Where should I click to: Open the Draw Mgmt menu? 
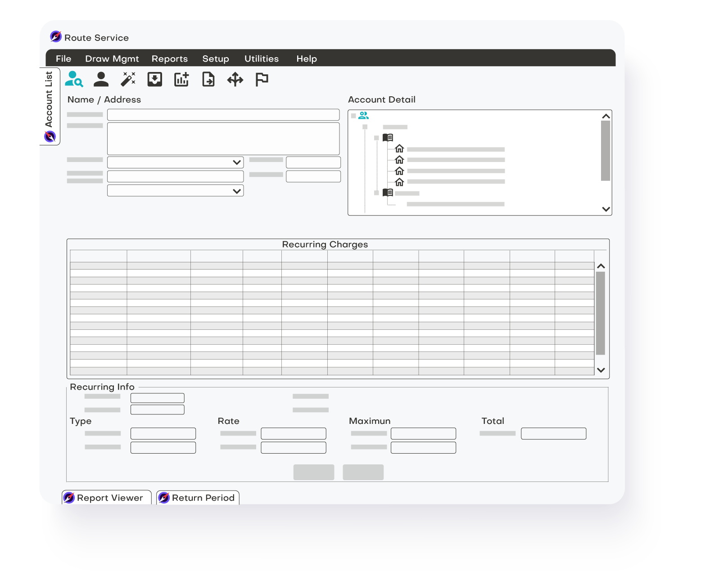point(112,58)
